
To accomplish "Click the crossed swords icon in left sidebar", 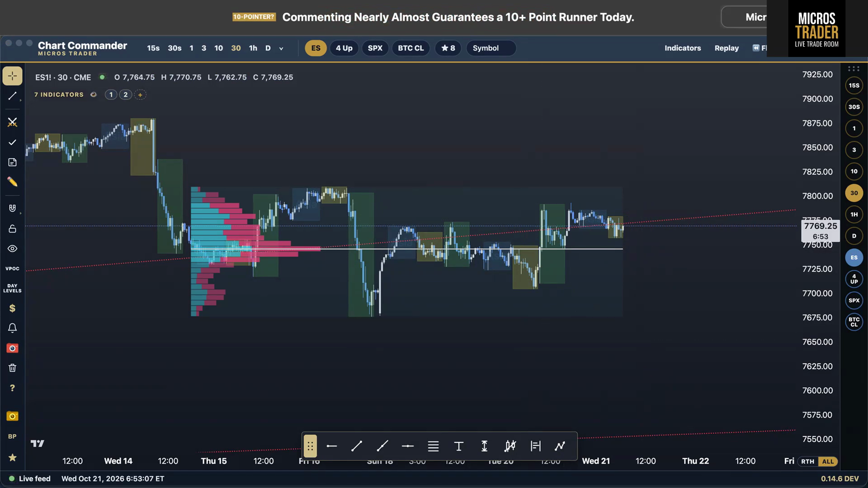I will (x=12, y=122).
